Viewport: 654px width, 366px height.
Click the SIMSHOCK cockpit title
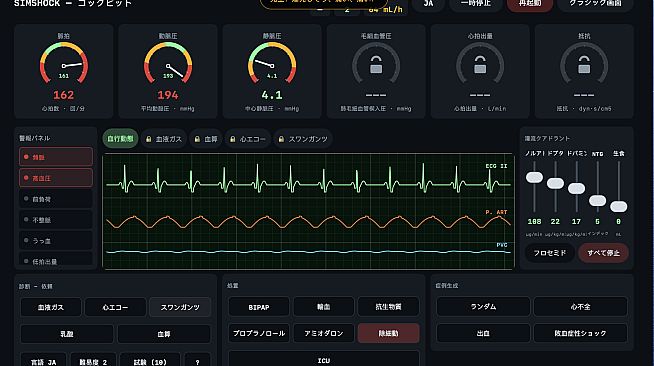click(73, 4)
